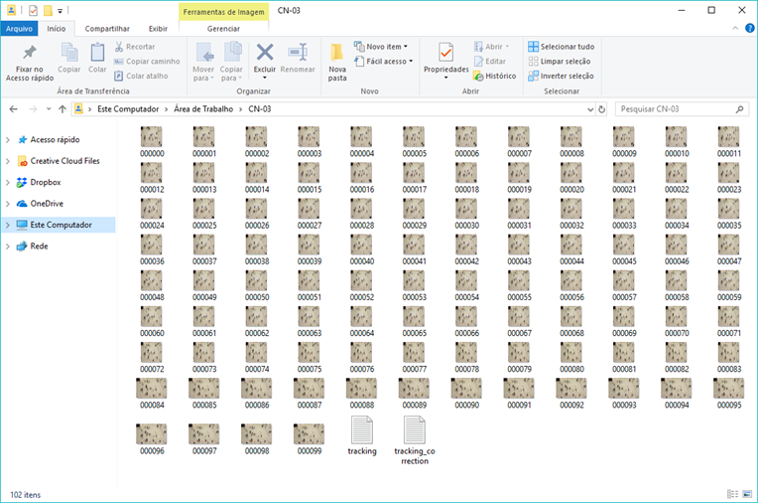Click the Excluir delete icon
758x503 pixels.
[264, 53]
